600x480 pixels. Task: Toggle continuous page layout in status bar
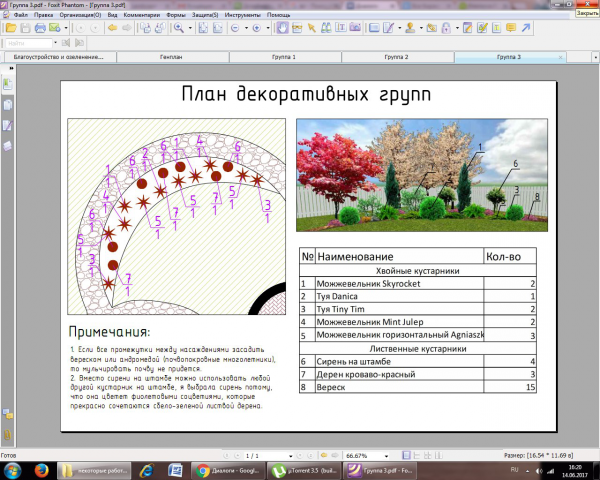417,456
